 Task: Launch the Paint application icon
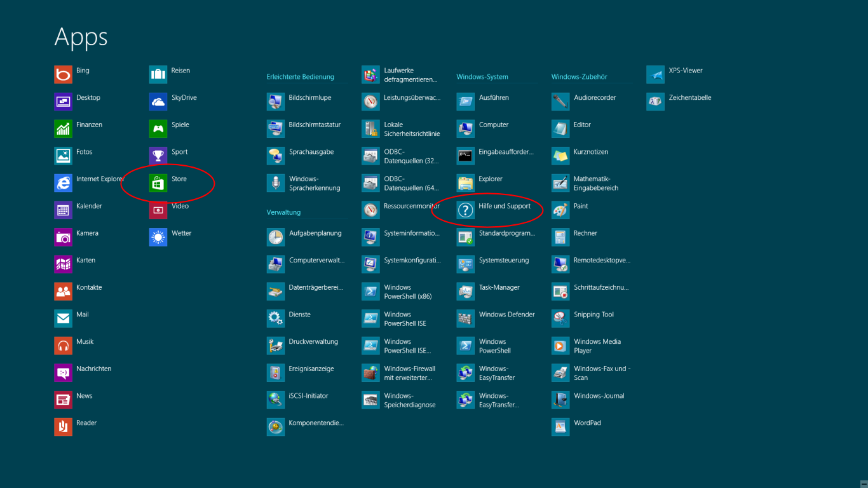(560, 210)
